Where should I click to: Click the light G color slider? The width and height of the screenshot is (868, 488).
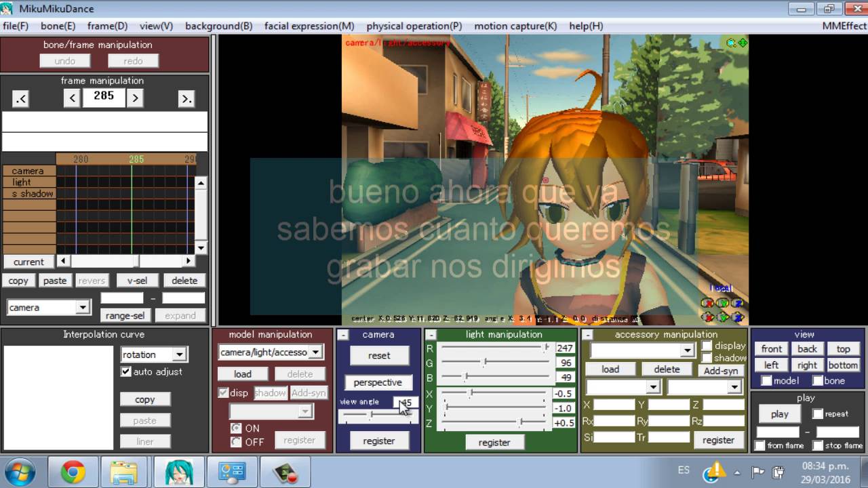494,363
